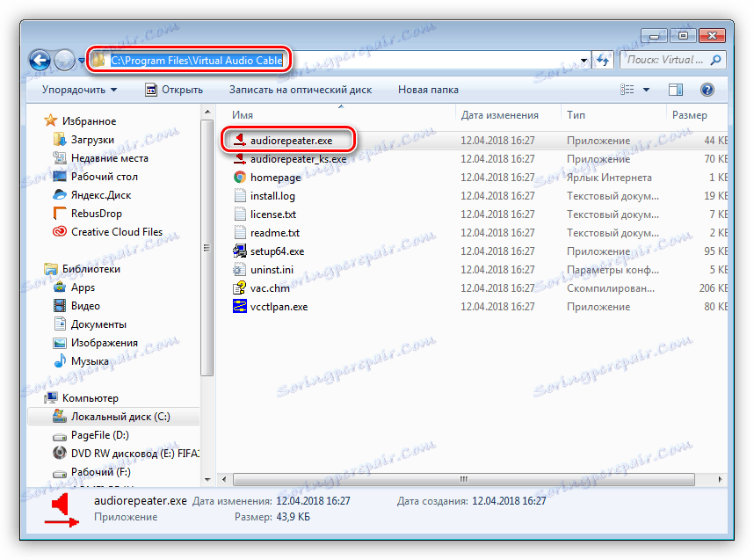Sort by the Имя column header

click(x=243, y=115)
